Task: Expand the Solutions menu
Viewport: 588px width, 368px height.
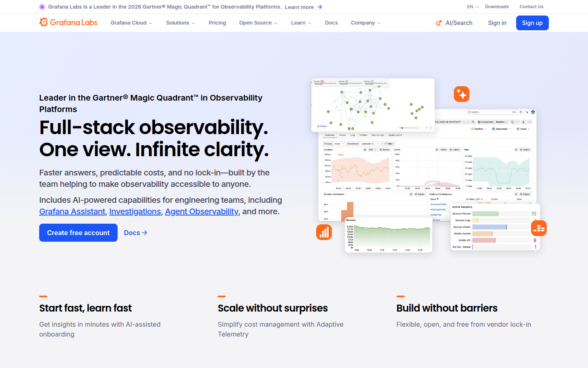Action: (180, 23)
